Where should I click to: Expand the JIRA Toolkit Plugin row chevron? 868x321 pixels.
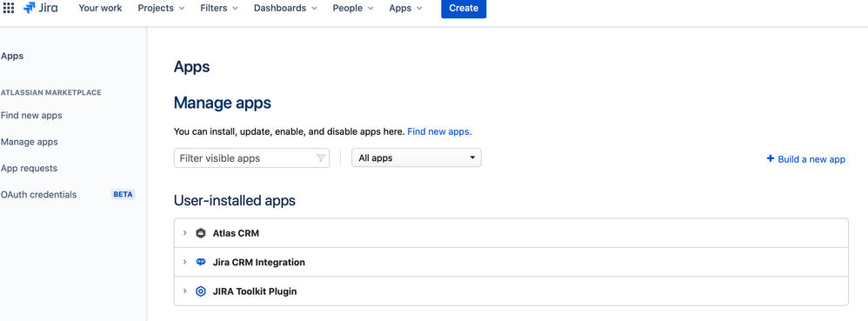point(185,291)
